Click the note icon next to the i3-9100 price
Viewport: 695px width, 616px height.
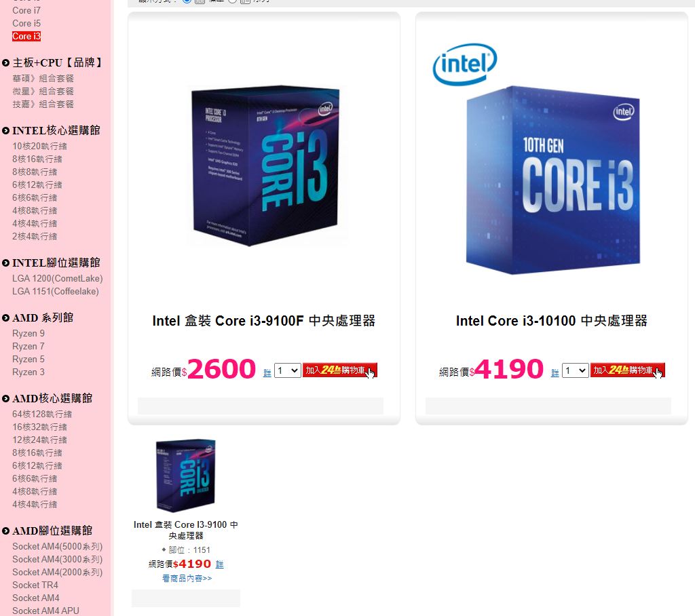(x=220, y=564)
